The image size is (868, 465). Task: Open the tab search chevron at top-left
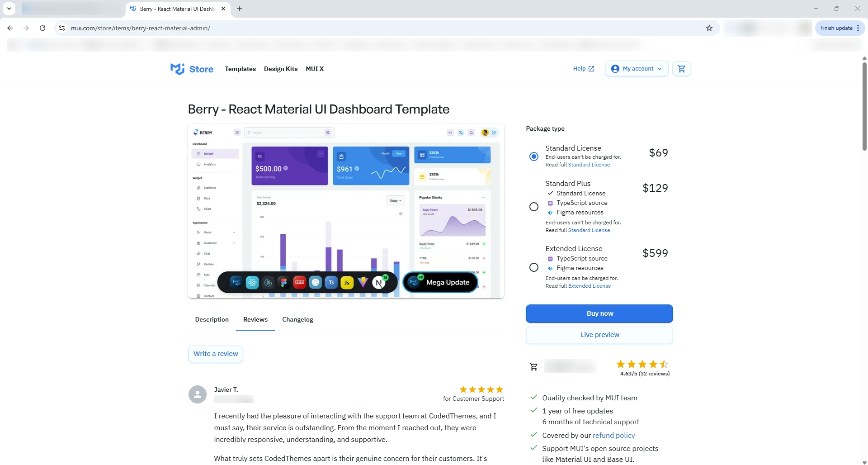click(9, 9)
